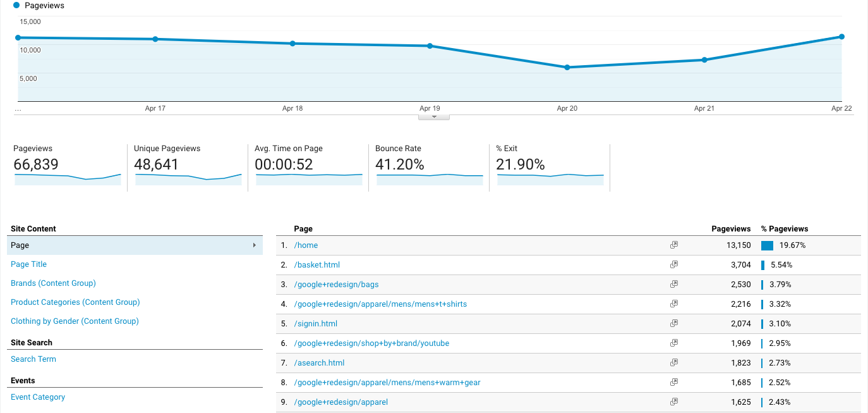Screen dimensions: 868x413
Task: Expand the Page dimension arrow
Action: [255, 245]
